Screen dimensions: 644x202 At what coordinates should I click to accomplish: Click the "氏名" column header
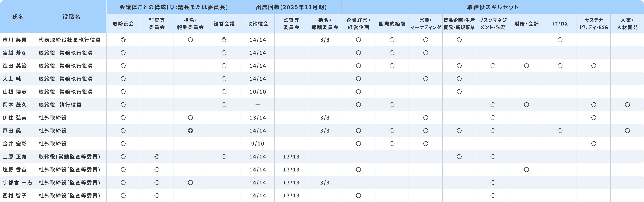point(18,17)
